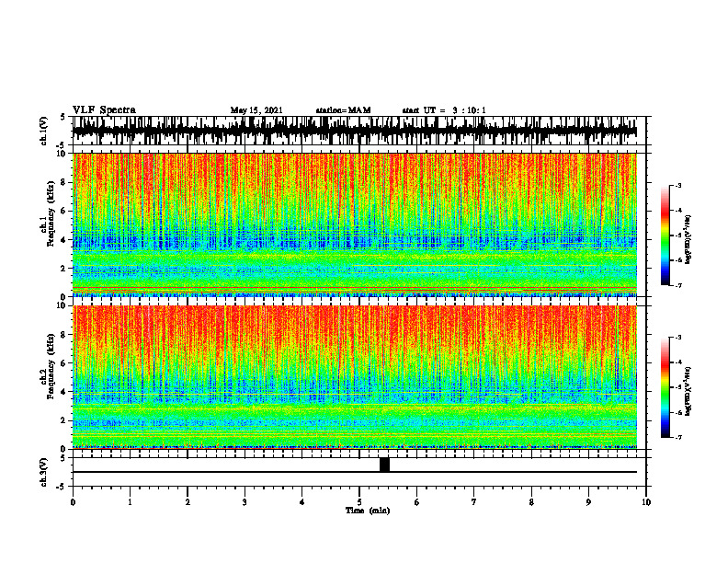Click the "-3" label on ch.1 color bar
This screenshot has height=563, width=728.
pyautogui.click(x=678, y=185)
